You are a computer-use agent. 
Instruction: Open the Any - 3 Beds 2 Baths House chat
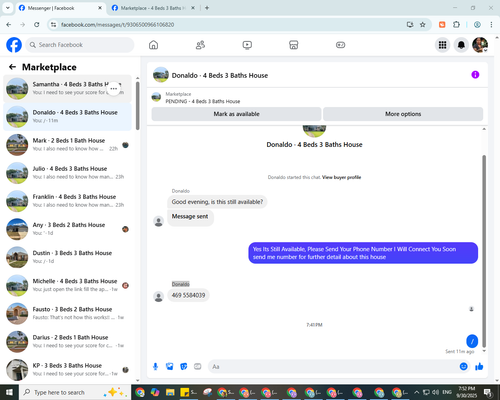pyautogui.click(x=67, y=229)
